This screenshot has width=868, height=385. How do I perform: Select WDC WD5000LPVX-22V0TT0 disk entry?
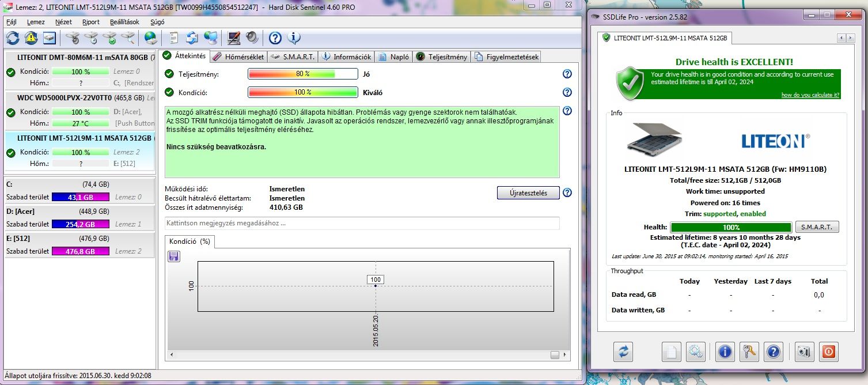pyautogui.click(x=79, y=111)
